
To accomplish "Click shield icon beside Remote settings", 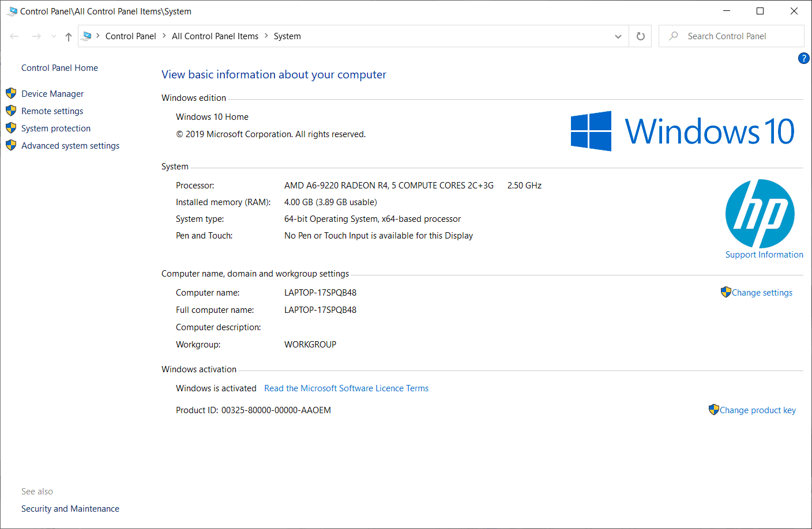I will click(x=11, y=111).
